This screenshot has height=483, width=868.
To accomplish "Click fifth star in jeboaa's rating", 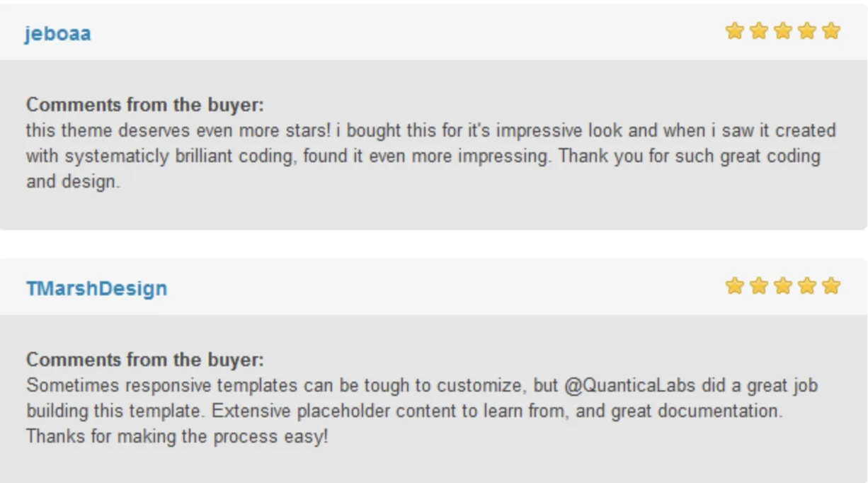I will [831, 31].
